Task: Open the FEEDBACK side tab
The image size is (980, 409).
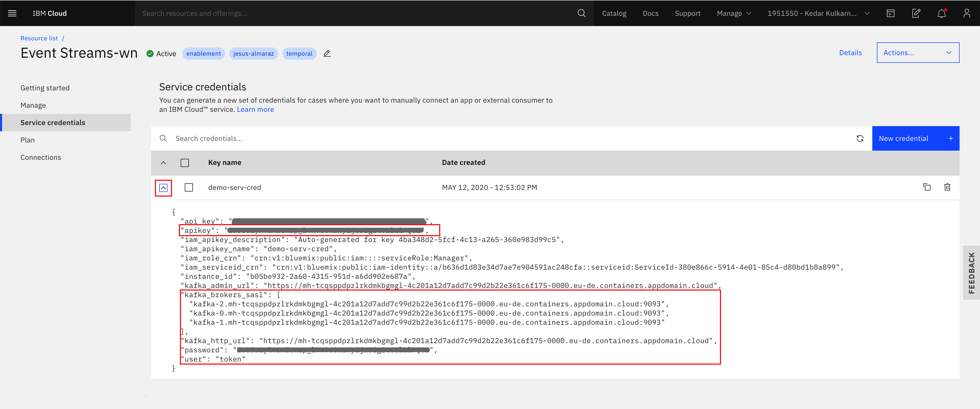Action: tap(971, 273)
